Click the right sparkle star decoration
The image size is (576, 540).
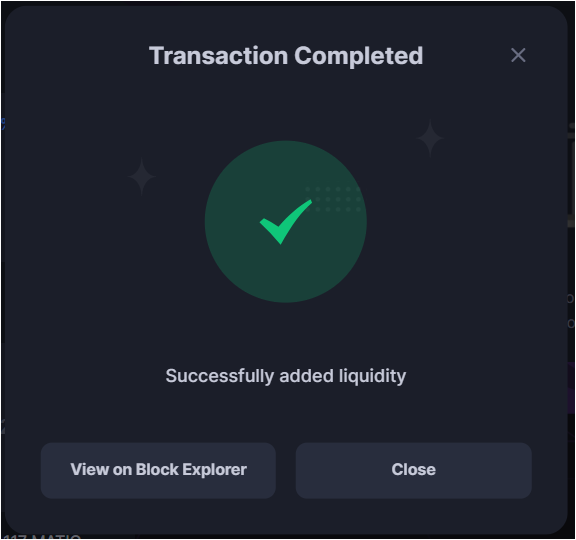(430, 138)
